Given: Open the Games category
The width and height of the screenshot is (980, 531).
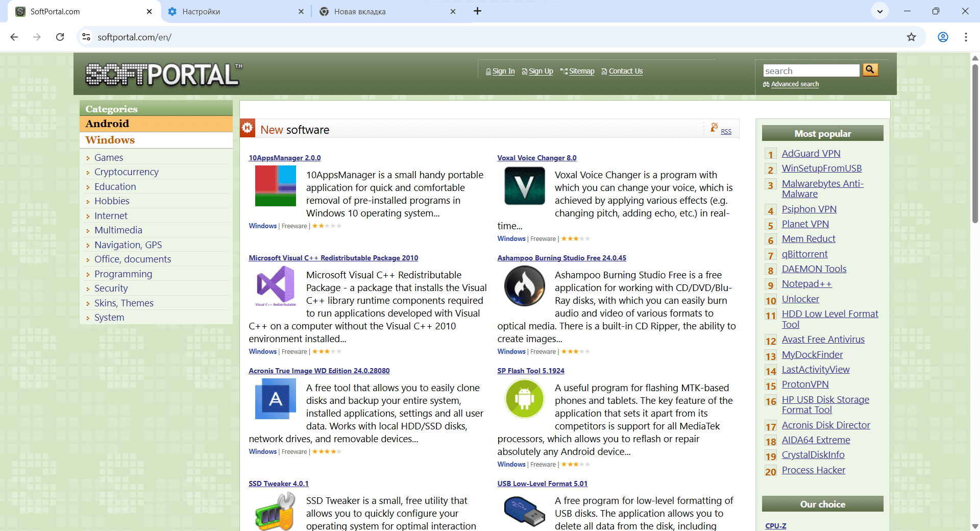Looking at the screenshot, I should [x=109, y=158].
